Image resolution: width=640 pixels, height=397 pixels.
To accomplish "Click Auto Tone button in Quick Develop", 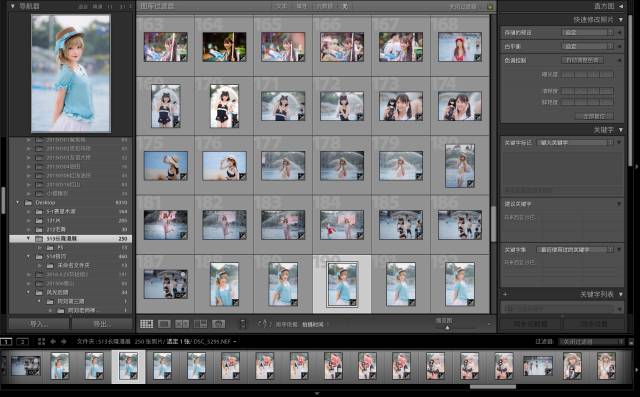I will [582, 60].
